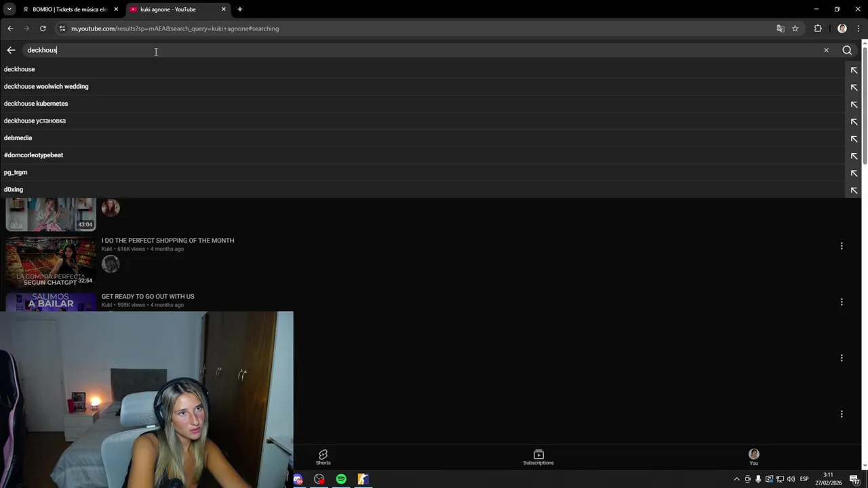Open options menu for perfect shopping video
Image resolution: width=868 pixels, height=488 pixels.
842,246
